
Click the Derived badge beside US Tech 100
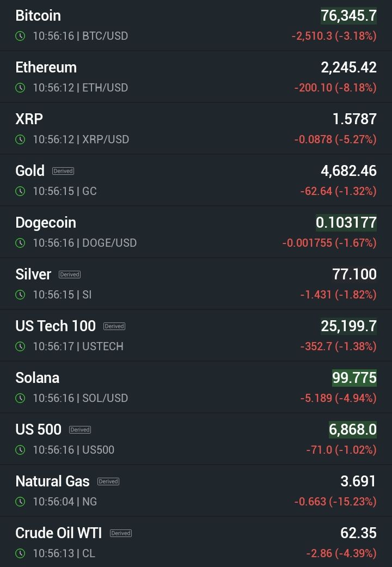[x=114, y=326]
